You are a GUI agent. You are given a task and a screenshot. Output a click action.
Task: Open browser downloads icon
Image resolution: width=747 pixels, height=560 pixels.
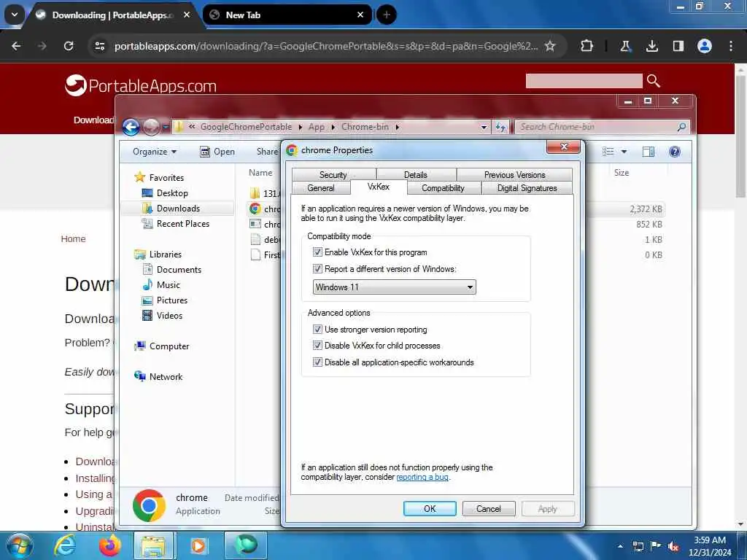coord(651,46)
